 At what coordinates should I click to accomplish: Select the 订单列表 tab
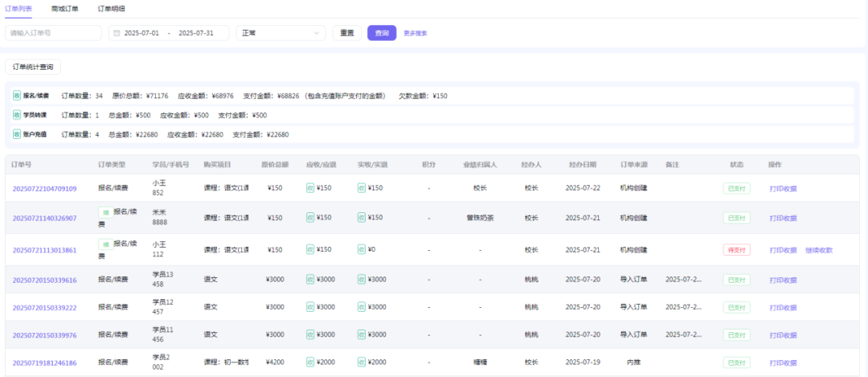click(x=18, y=8)
